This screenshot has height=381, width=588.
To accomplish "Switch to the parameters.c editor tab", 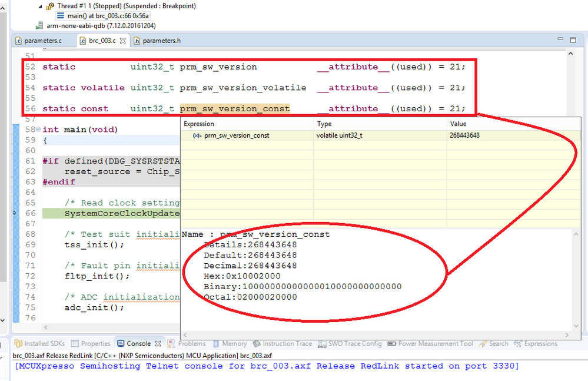I will click(x=39, y=41).
